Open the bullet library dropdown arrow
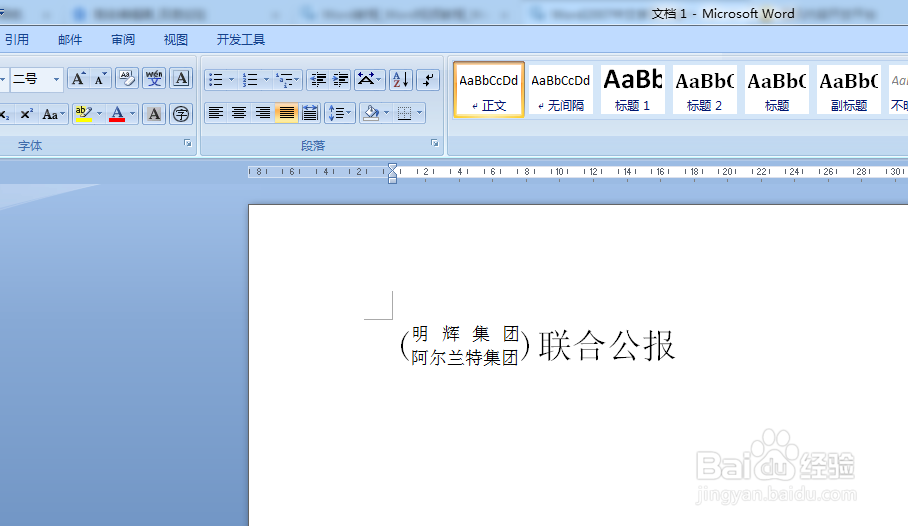 click(x=232, y=80)
